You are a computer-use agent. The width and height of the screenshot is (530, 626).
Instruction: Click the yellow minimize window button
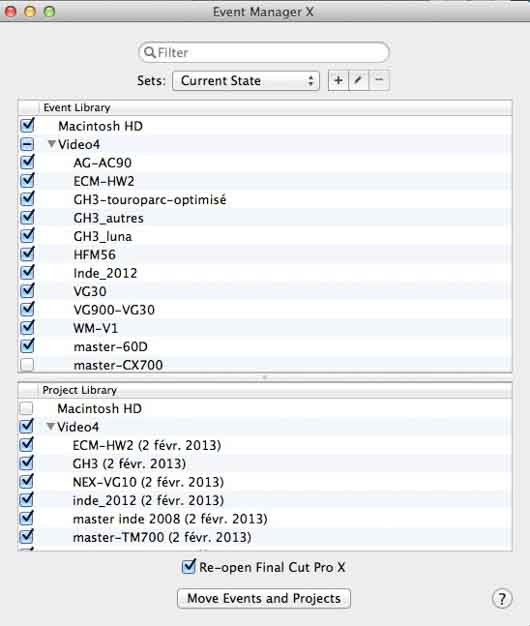30,11
